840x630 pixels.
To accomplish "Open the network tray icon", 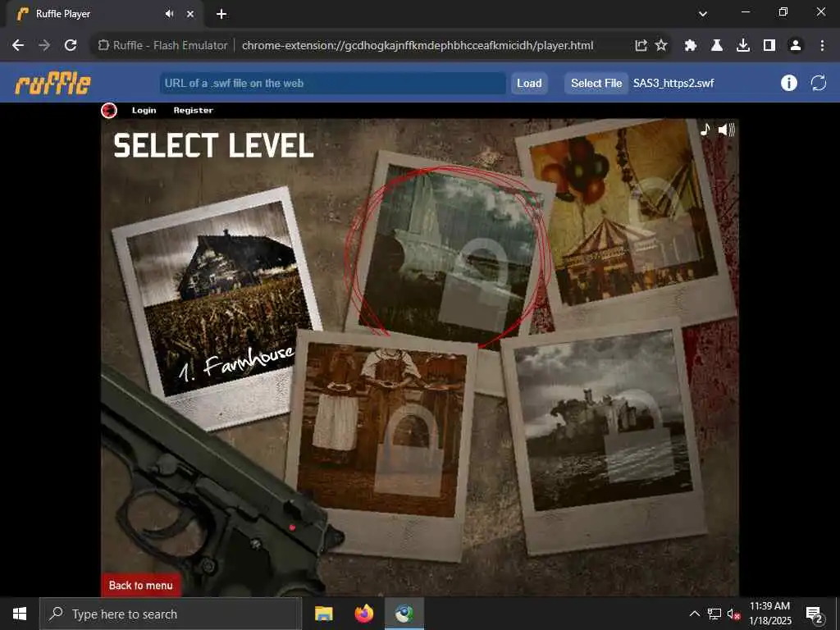I will coord(714,614).
